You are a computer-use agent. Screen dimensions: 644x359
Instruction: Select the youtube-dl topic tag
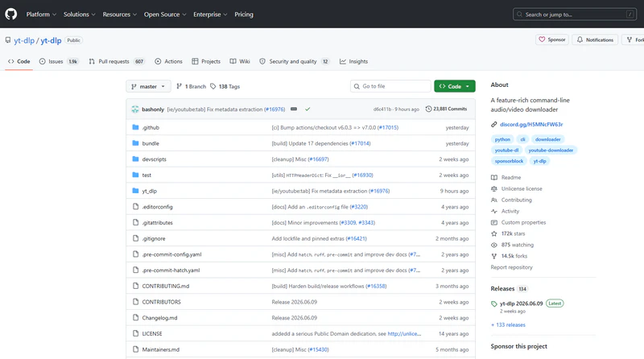506,151
